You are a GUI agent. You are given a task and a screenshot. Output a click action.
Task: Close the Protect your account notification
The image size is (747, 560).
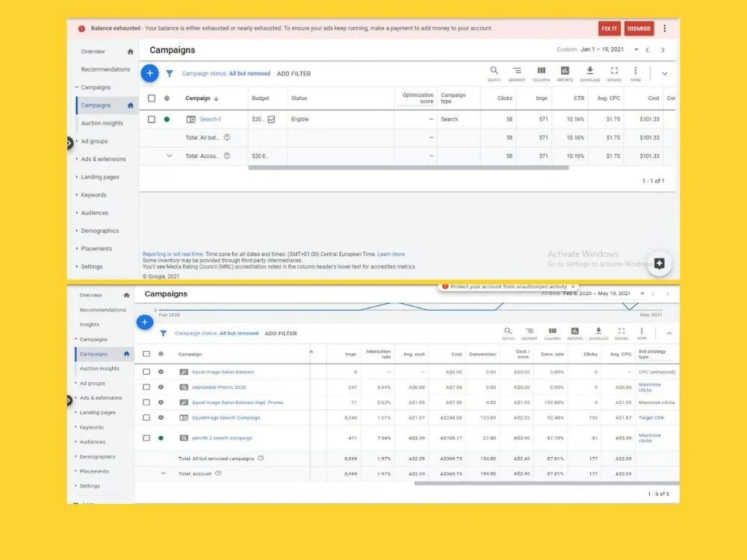(x=573, y=287)
